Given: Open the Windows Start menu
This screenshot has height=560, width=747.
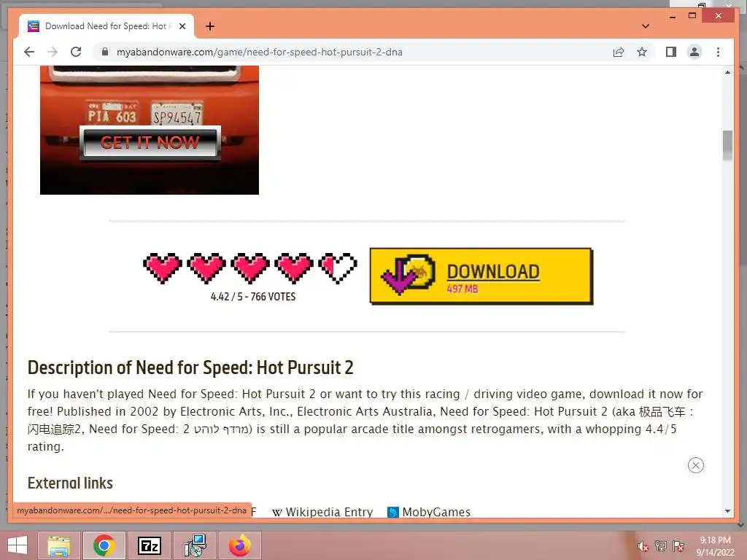Looking at the screenshot, I should tap(18, 545).
